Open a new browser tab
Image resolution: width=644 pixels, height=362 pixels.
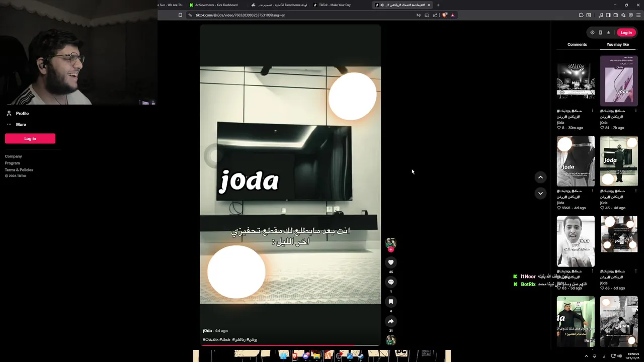[x=438, y=5]
